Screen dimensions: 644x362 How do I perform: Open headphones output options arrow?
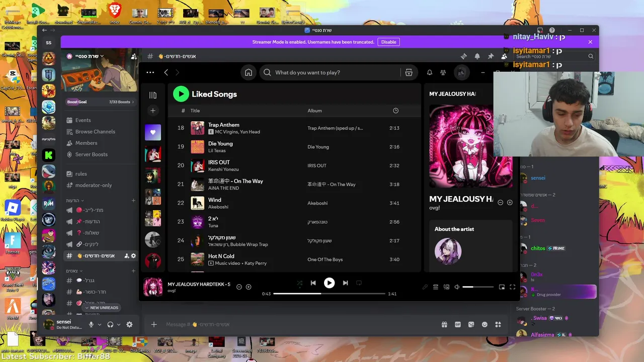119,325
